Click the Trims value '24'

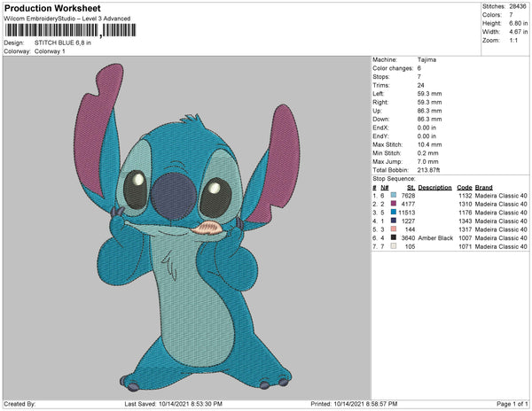point(420,85)
